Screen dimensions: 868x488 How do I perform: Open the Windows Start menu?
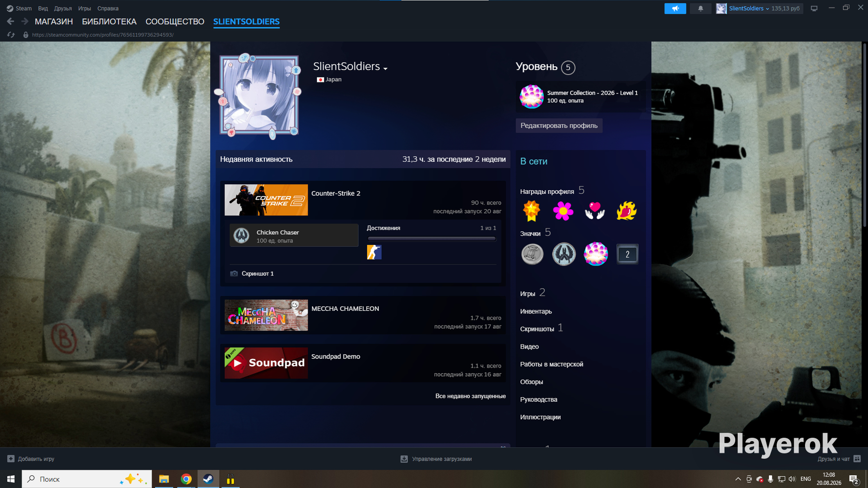coord(11,479)
